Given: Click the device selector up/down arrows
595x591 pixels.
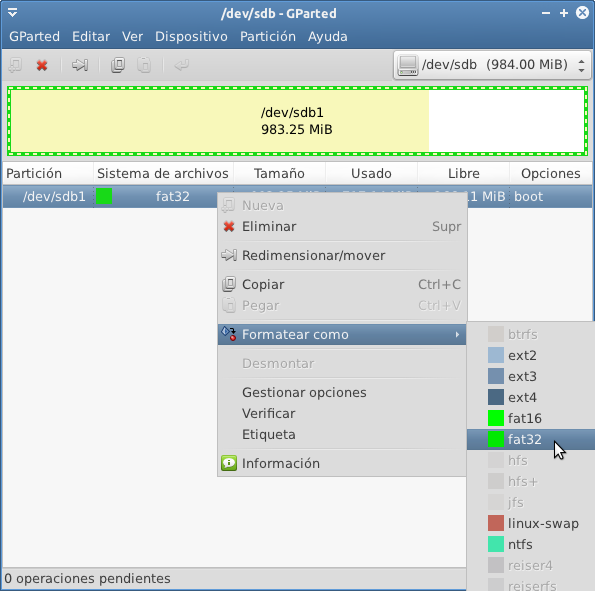Looking at the screenshot, I should pyautogui.click(x=581, y=65).
